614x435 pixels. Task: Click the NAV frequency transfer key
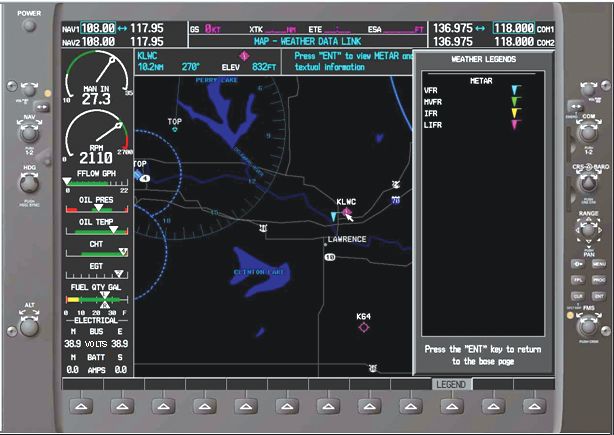(41, 106)
